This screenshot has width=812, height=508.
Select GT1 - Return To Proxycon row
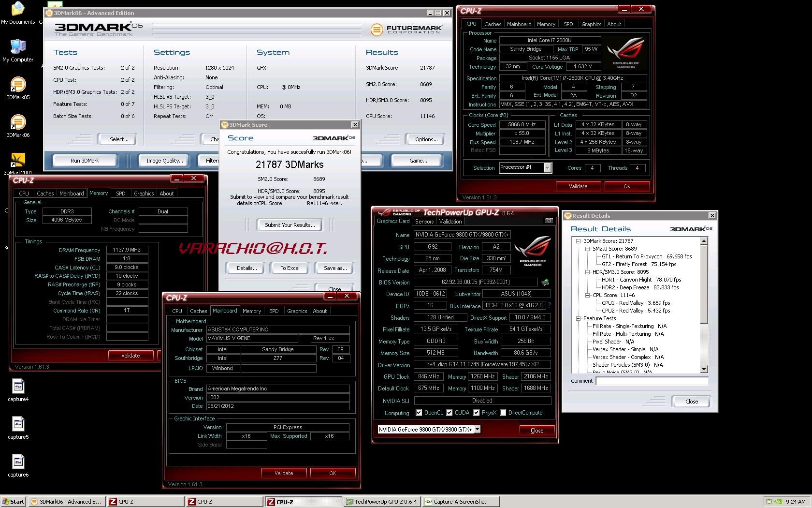tap(647, 256)
